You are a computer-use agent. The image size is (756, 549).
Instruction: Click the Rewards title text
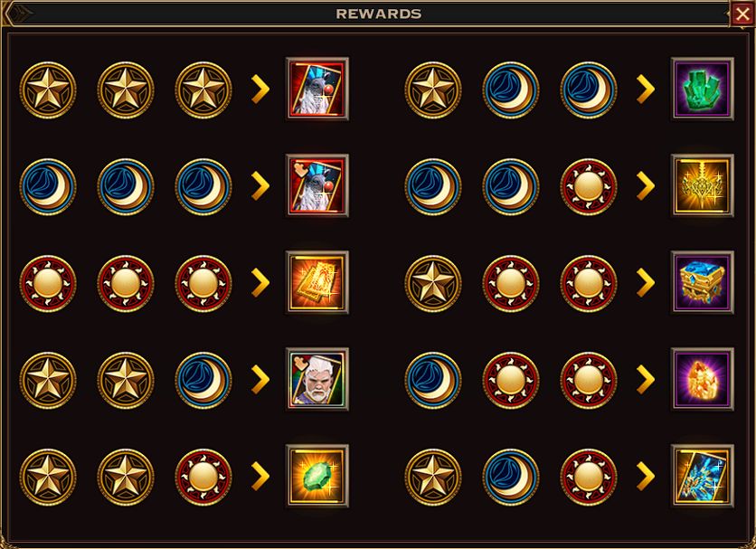(379, 14)
